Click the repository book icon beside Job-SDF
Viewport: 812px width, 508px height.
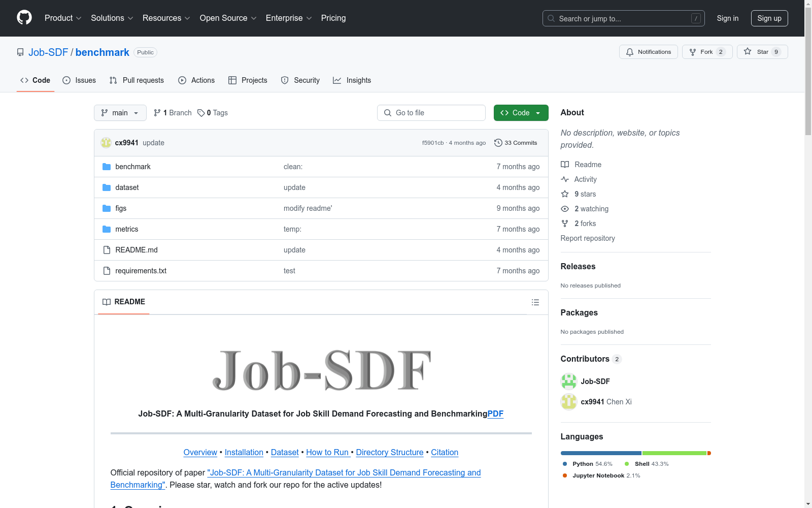(20, 52)
